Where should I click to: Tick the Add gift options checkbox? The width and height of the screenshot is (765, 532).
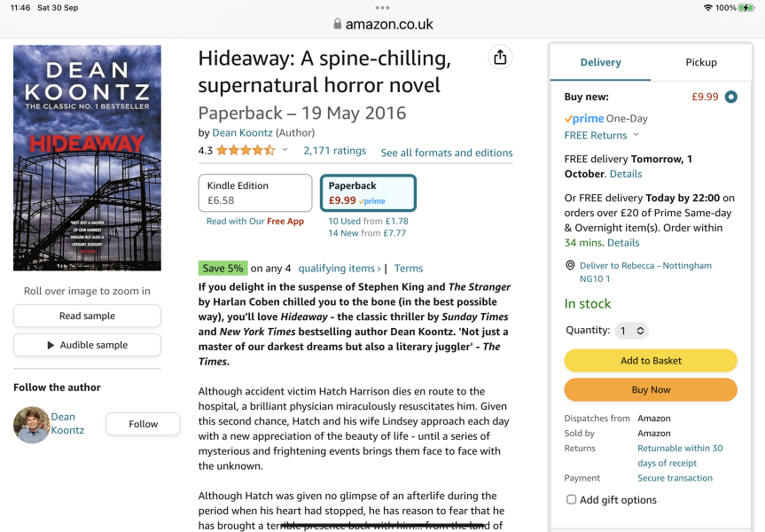[571, 500]
